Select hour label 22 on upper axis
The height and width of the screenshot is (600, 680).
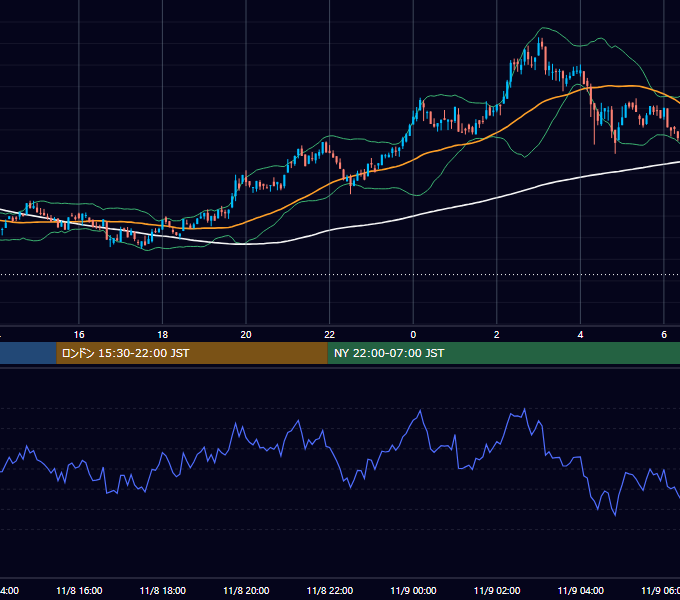(x=330, y=335)
